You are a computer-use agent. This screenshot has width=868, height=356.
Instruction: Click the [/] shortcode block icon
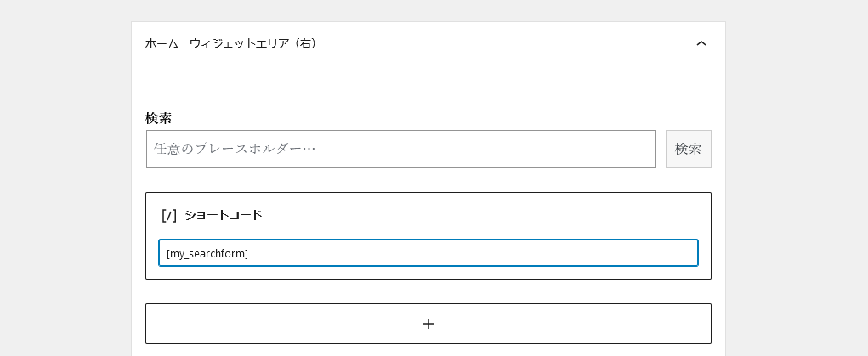pyautogui.click(x=168, y=215)
